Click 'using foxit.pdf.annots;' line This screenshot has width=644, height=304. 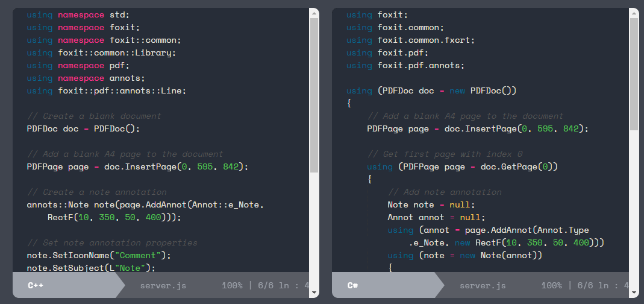405,66
